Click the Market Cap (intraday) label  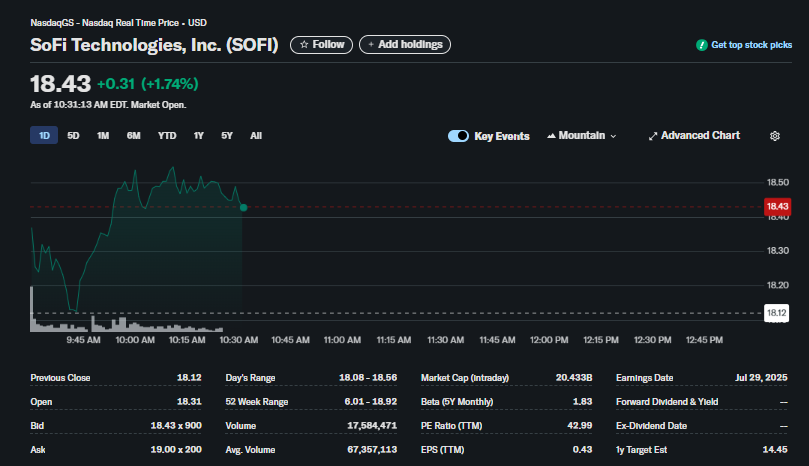pos(465,378)
